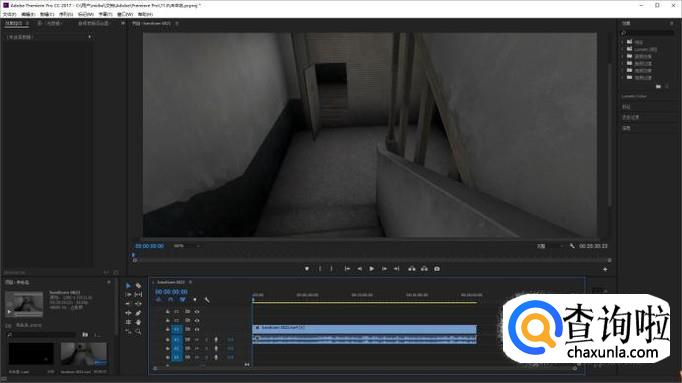Open the playback resolution dropdown

coord(550,246)
